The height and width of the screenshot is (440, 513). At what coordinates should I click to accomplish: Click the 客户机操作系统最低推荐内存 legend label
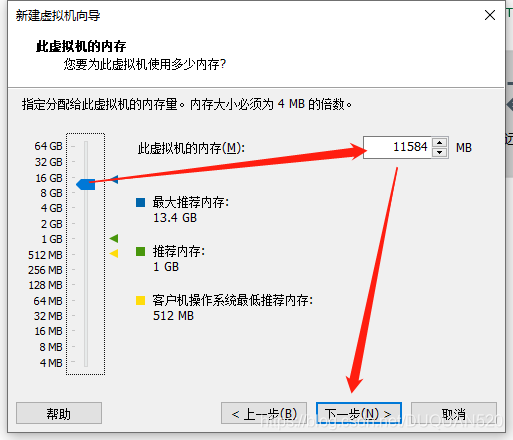point(233,300)
